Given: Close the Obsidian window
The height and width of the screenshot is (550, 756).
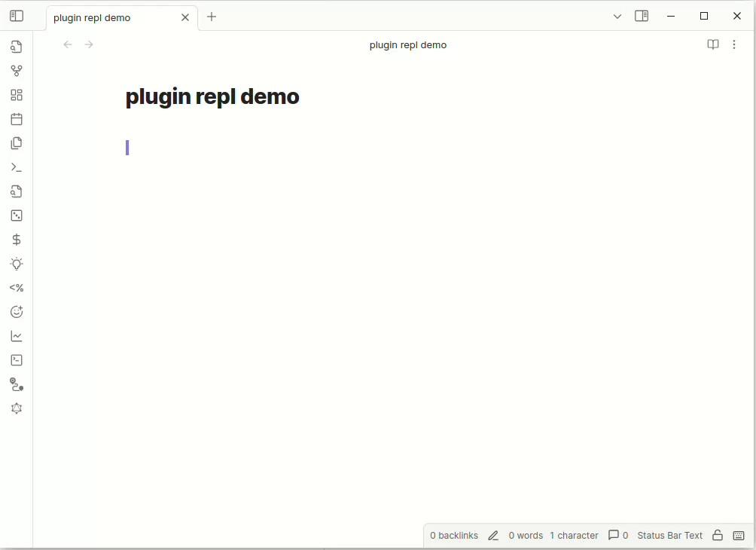Looking at the screenshot, I should [x=736, y=17].
